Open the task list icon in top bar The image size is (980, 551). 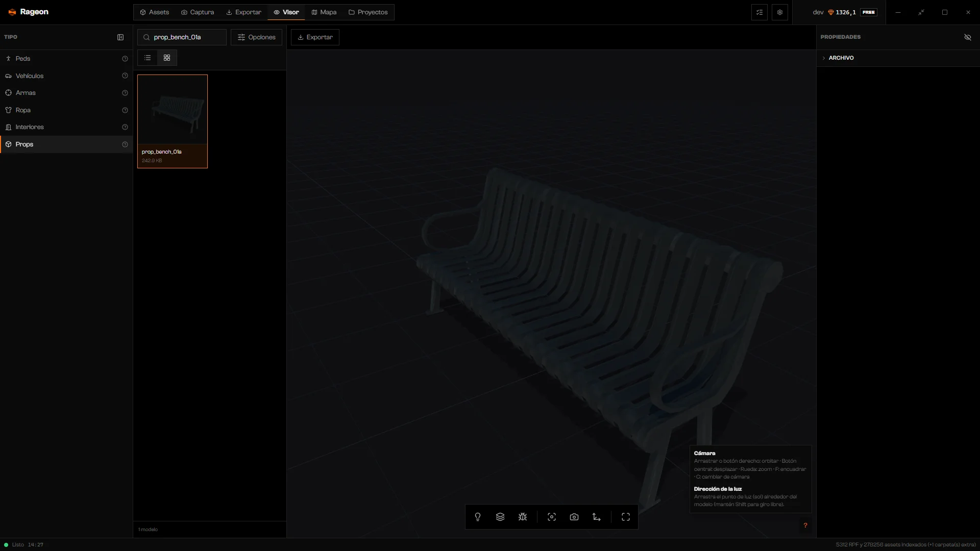click(x=759, y=12)
